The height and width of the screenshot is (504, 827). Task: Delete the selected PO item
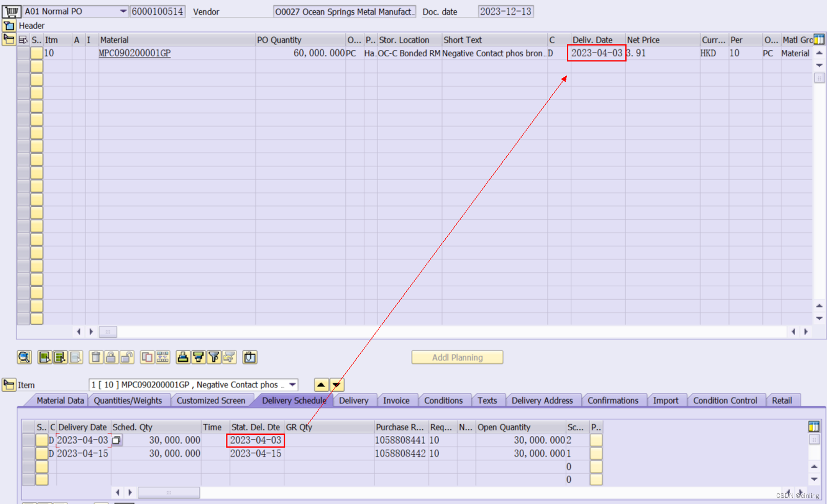coord(96,357)
